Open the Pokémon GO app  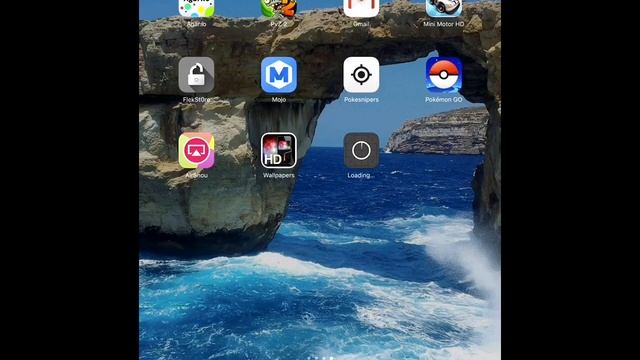click(444, 75)
